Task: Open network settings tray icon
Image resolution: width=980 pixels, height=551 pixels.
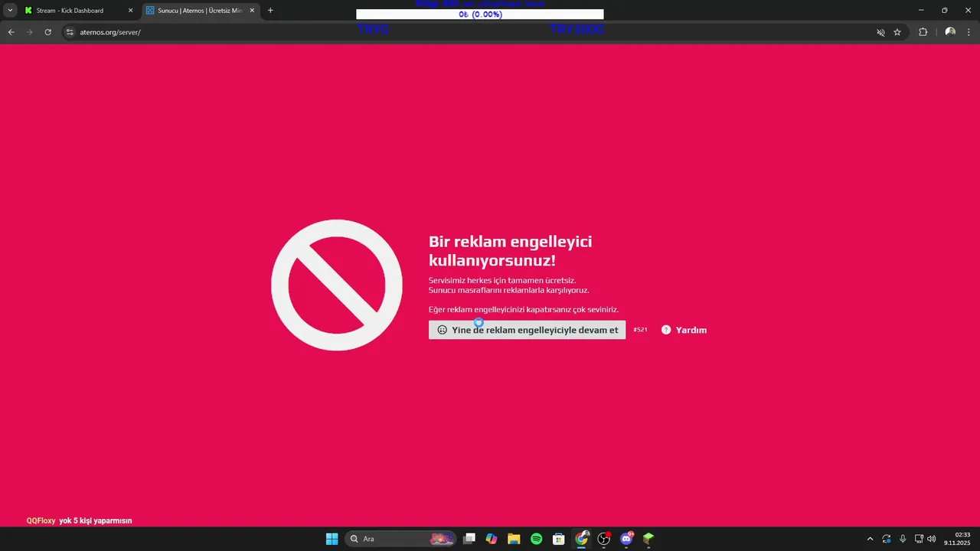Action: pos(919,539)
